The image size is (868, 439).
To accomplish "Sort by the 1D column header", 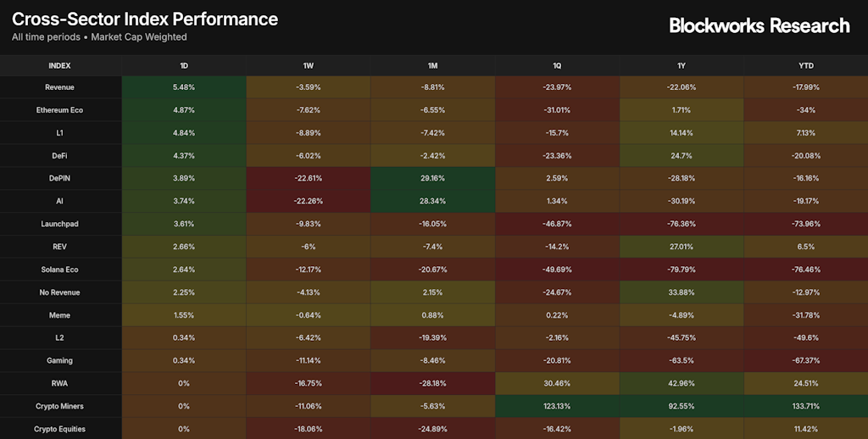I will [184, 65].
